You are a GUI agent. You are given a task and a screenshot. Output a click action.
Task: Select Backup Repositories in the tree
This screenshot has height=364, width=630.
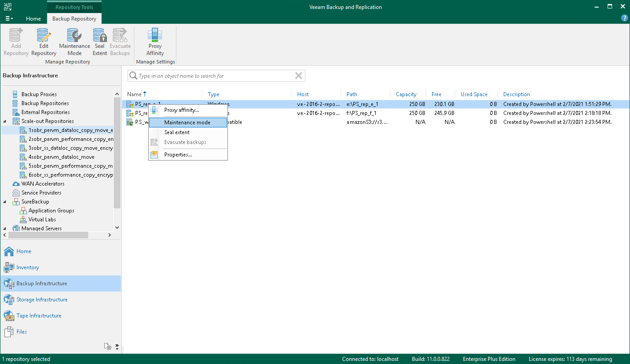pyautogui.click(x=45, y=103)
